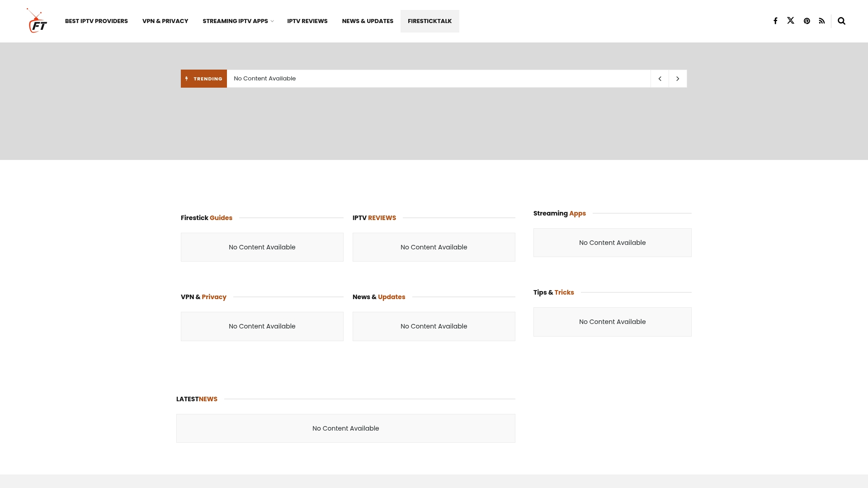The image size is (868, 488).
Task: Click the Tips & Tricks sidebar heading
Action: pos(553,292)
